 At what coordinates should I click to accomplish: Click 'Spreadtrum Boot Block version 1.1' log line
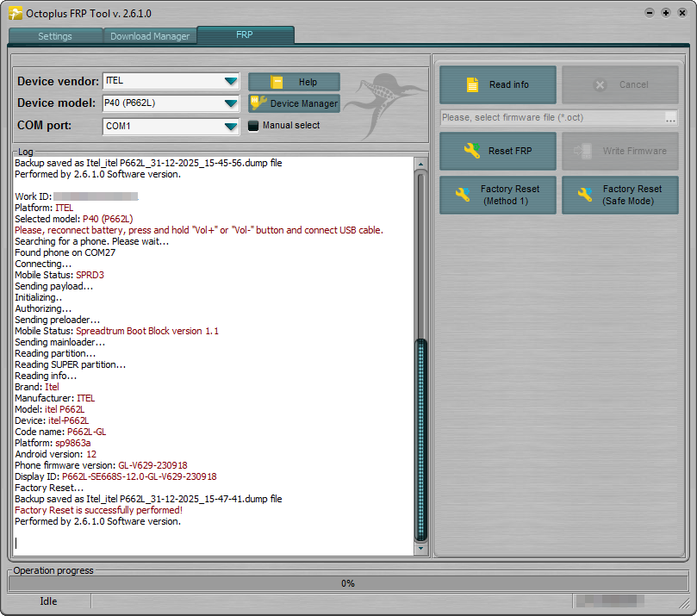click(147, 331)
